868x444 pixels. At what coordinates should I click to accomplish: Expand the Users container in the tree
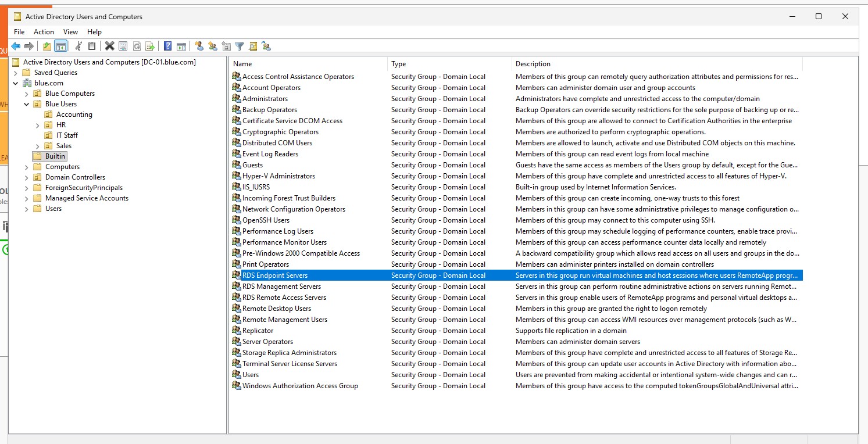coord(27,209)
